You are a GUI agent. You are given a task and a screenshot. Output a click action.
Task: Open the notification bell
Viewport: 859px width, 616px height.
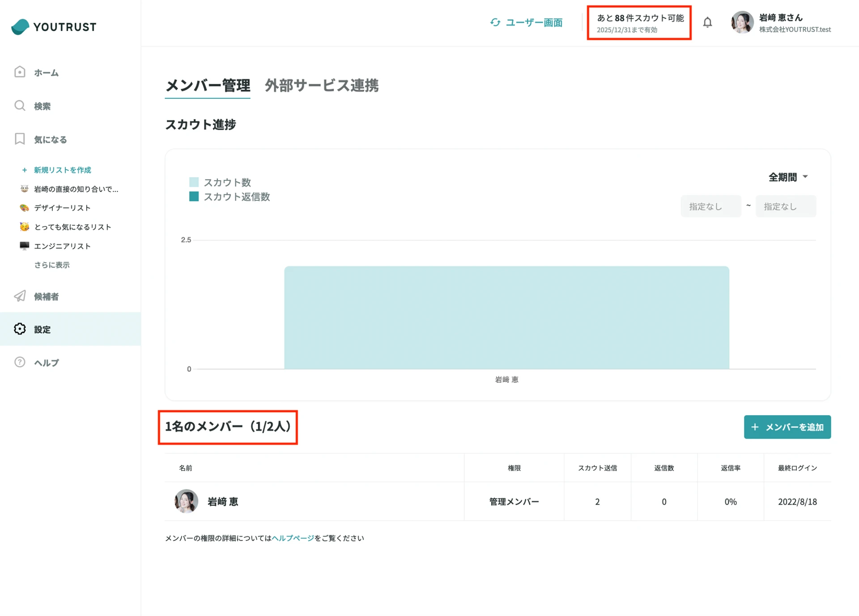click(707, 22)
